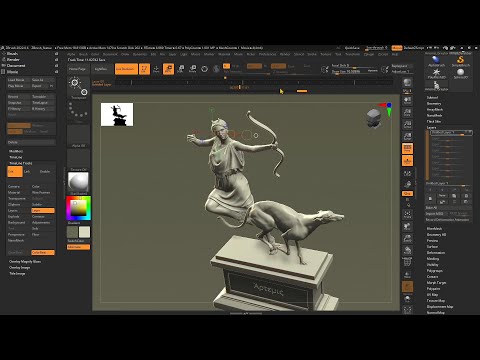Toggle the Persp perspective button
This screenshot has width=480, height=360.
(407, 148)
